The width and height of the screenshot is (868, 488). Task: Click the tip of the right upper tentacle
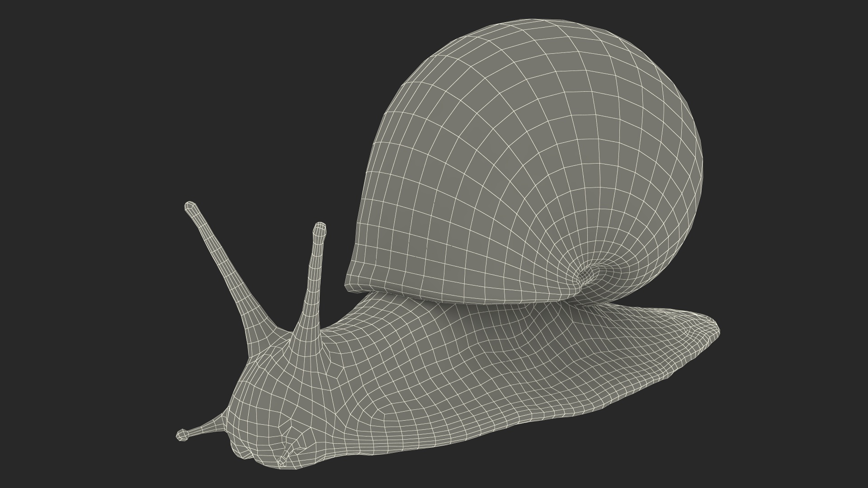click(x=319, y=228)
